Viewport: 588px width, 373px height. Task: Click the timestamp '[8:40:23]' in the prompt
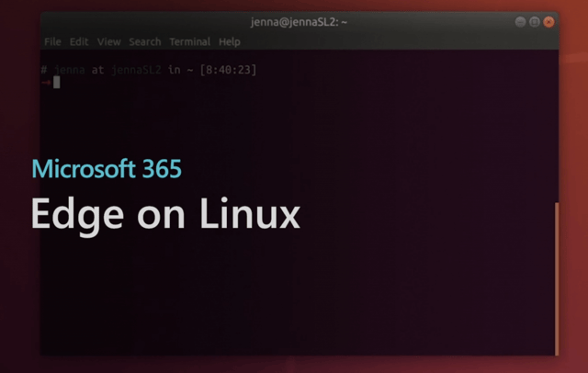(228, 70)
